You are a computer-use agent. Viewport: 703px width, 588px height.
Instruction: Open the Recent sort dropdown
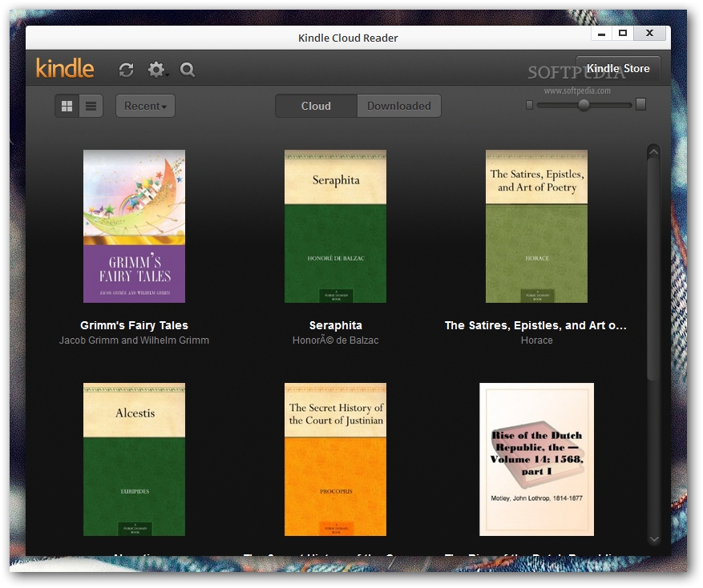pos(145,106)
